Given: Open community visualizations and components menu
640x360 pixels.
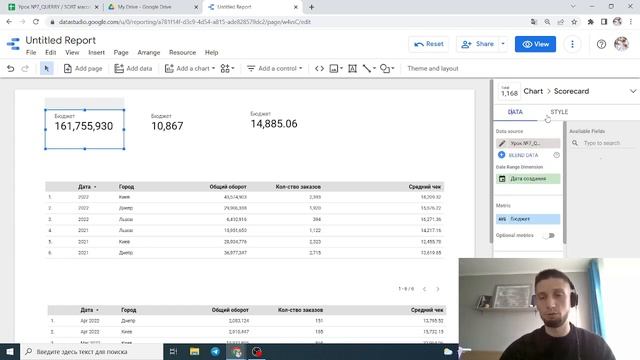Looking at the screenshot, I should [x=227, y=69].
